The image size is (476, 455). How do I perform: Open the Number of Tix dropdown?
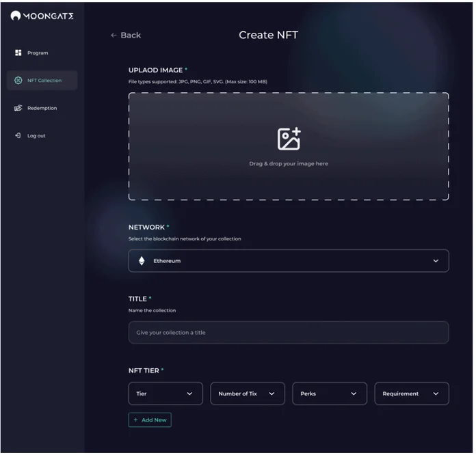coord(248,394)
